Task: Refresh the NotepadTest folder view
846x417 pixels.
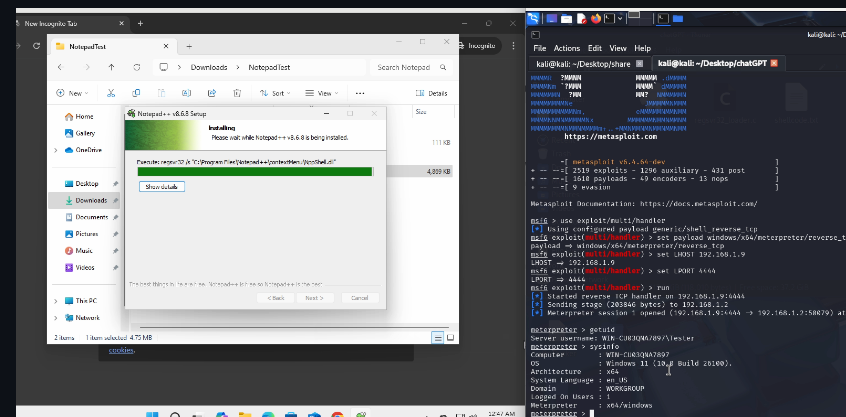Action: tap(137, 67)
